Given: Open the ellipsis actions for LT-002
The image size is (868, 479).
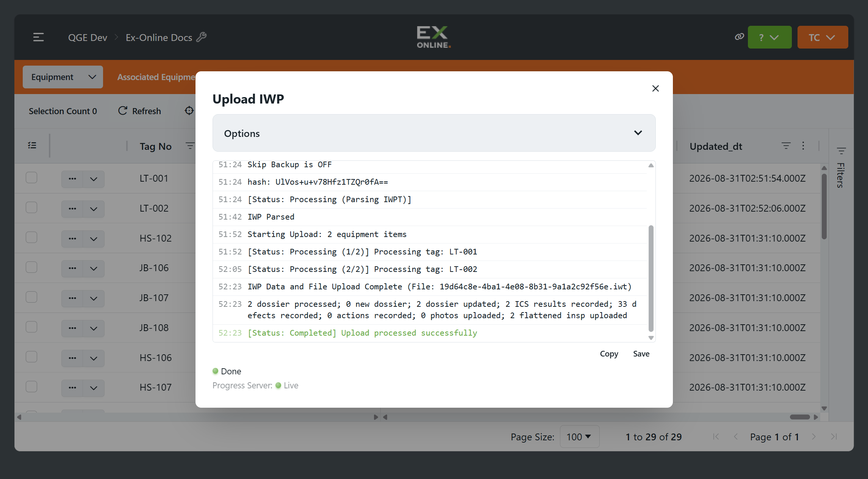Looking at the screenshot, I should 72,209.
